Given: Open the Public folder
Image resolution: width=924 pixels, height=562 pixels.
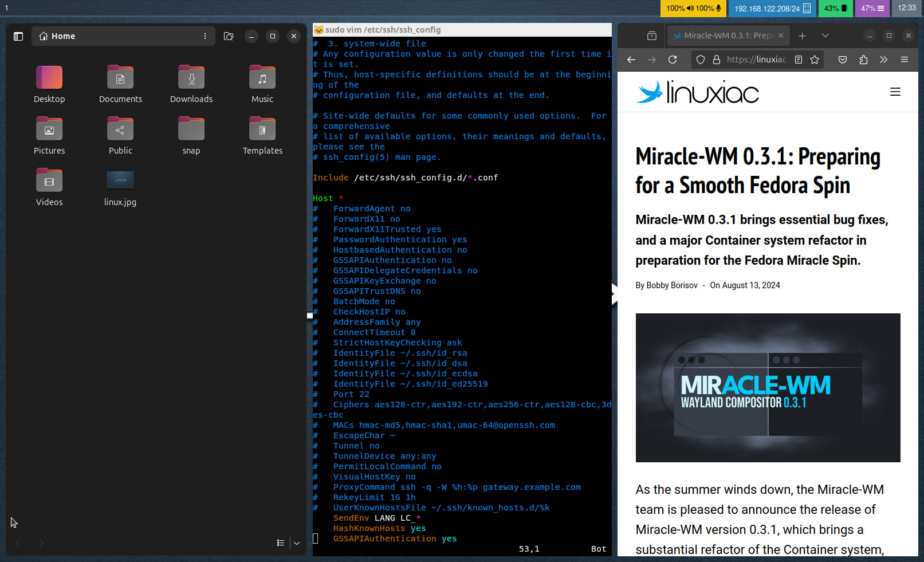Looking at the screenshot, I should pyautogui.click(x=120, y=136).
